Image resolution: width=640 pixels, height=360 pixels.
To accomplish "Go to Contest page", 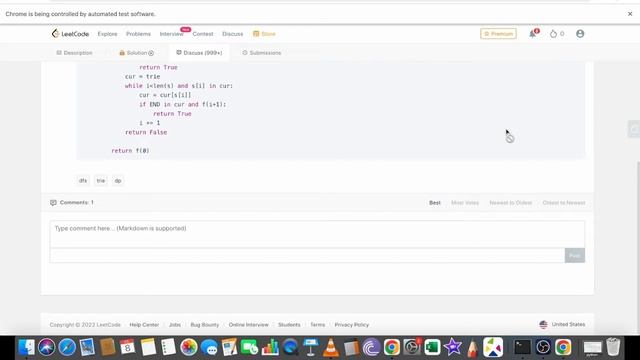I will point(203,34).
